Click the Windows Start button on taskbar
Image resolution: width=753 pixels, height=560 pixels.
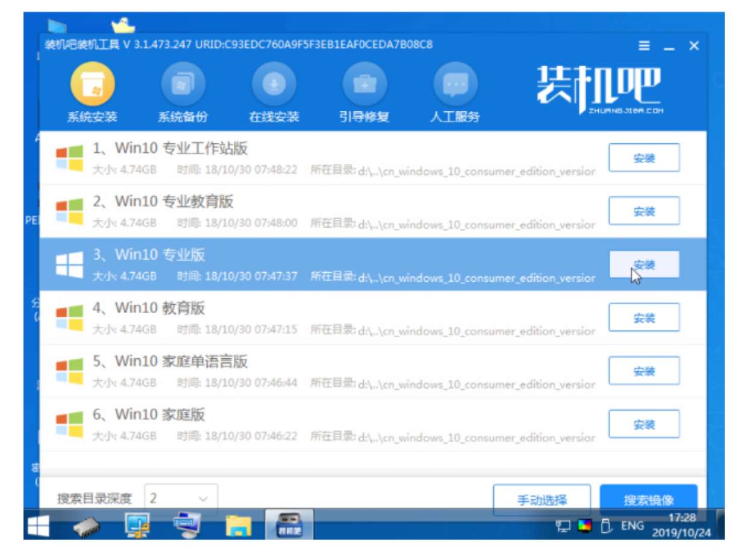point(39,527)
